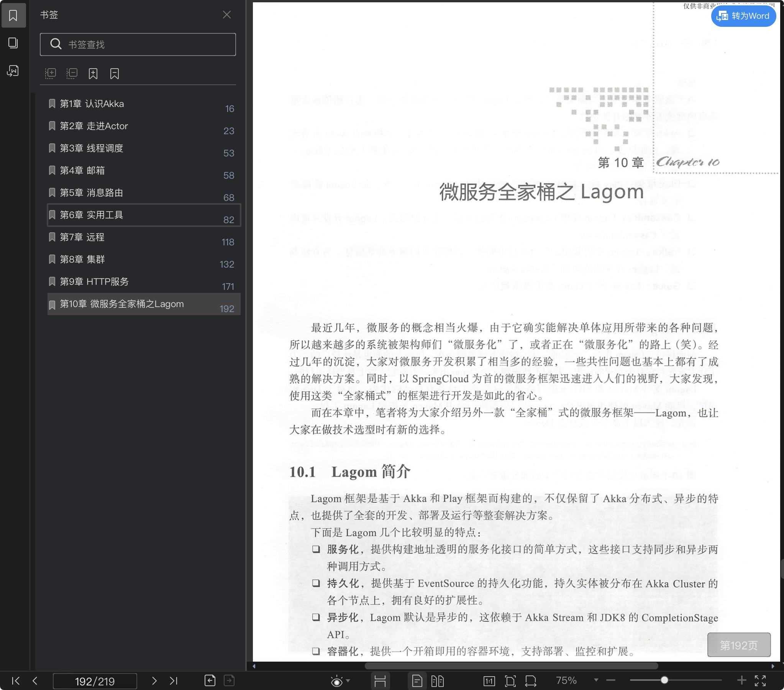Toggle continuous scrolling mode
Viewport: 784px width, 690px height.
380,681
